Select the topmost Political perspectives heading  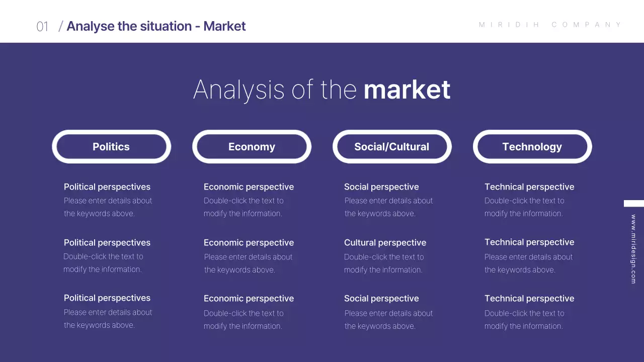[x=107, y=187]
